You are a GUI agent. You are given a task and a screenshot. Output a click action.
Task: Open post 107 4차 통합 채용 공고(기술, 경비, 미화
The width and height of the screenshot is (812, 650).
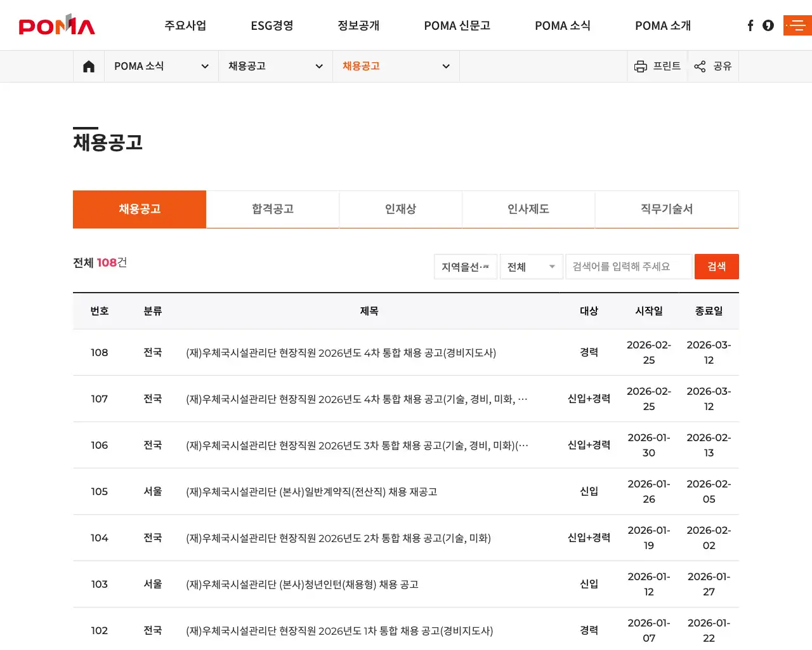click(357, 399)
